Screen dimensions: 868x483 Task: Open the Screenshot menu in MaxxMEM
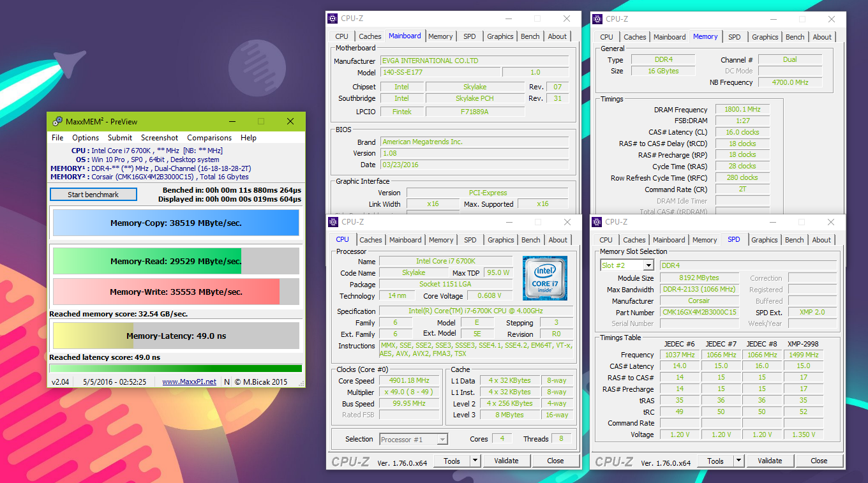[160, 137]
